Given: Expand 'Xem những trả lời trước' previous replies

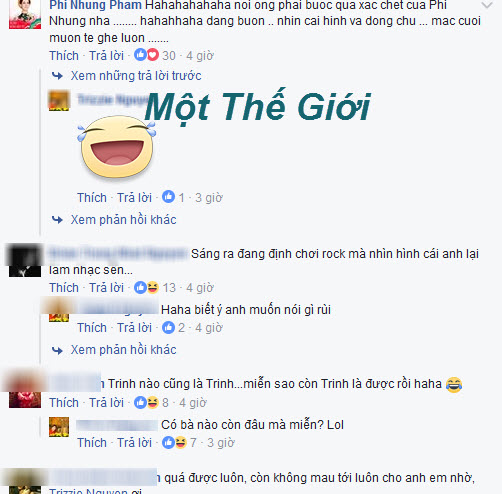Looking at the screenshot, I should click(x=136, y=76).
